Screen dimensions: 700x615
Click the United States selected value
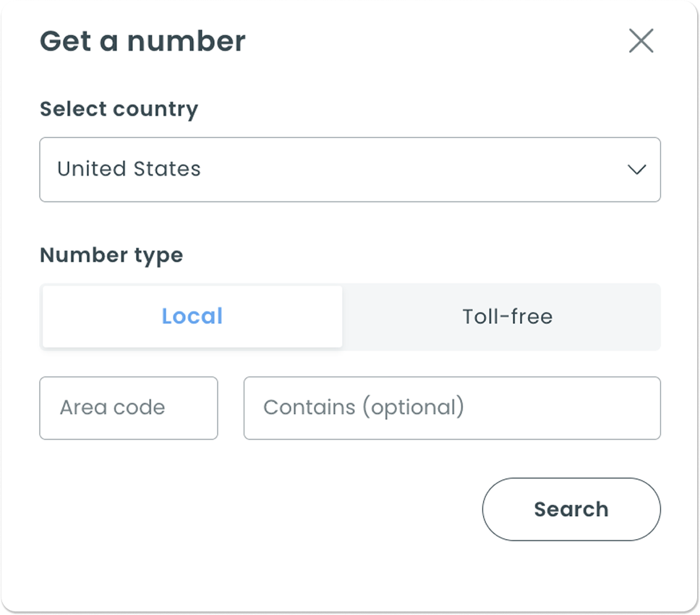click(129, 169)
